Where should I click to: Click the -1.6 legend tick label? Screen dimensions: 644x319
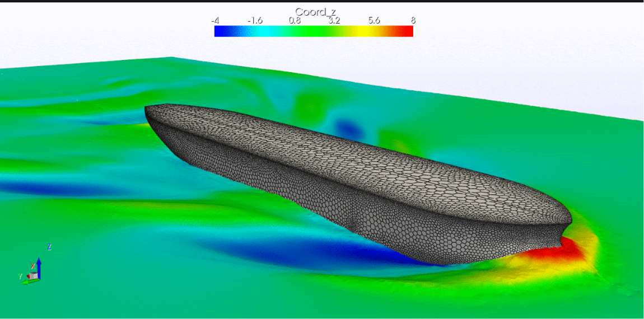pyautogui.click(x=255, y=21)
